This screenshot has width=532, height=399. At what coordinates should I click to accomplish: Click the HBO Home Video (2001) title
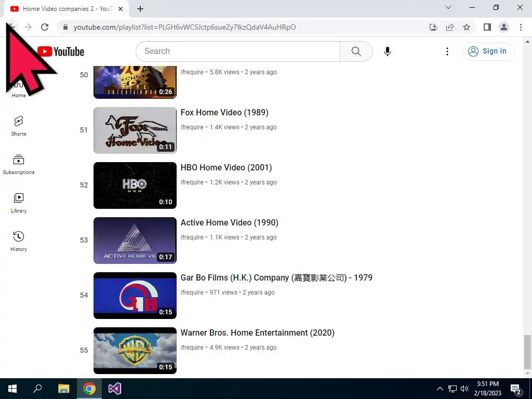226,168
